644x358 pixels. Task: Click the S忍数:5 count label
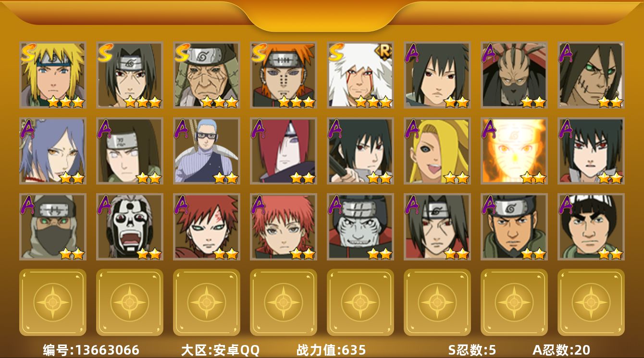(472, 350)
